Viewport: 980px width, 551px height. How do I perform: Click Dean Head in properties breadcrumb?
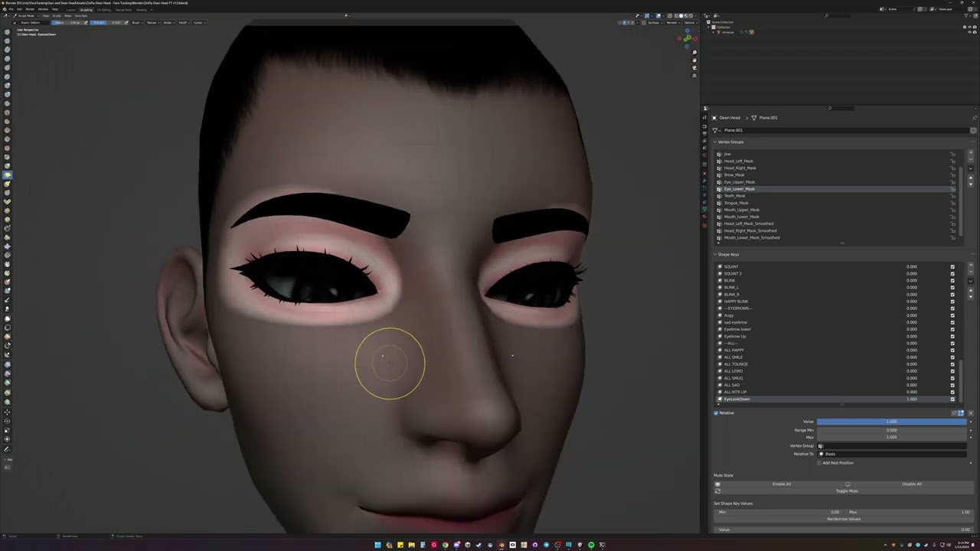tap(730, 118)
